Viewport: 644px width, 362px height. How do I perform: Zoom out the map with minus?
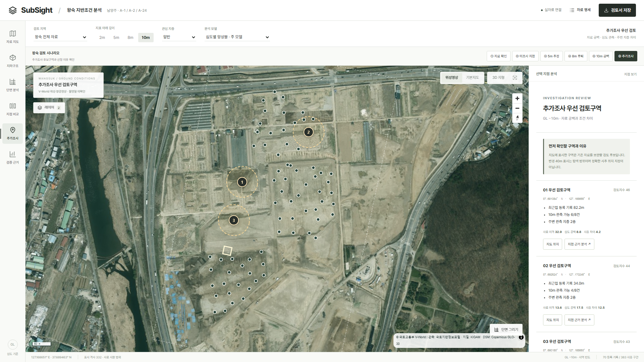point(517,108)
